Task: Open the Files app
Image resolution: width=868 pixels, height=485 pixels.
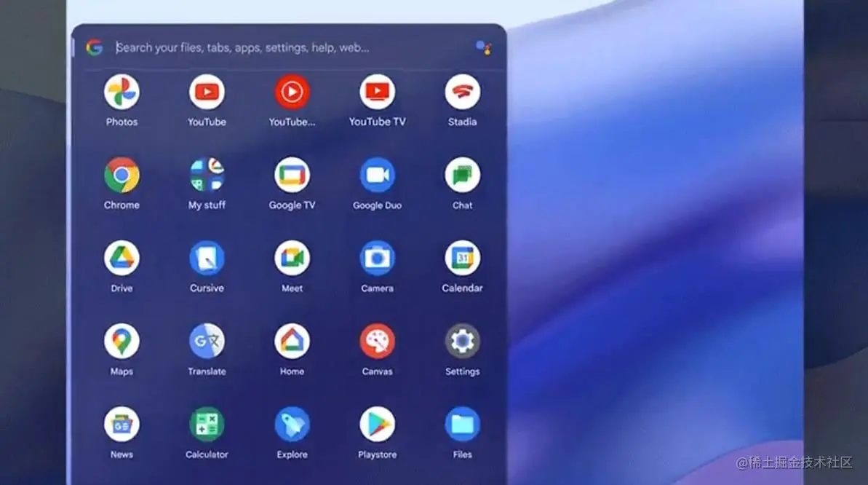Action: click(462, 425)
